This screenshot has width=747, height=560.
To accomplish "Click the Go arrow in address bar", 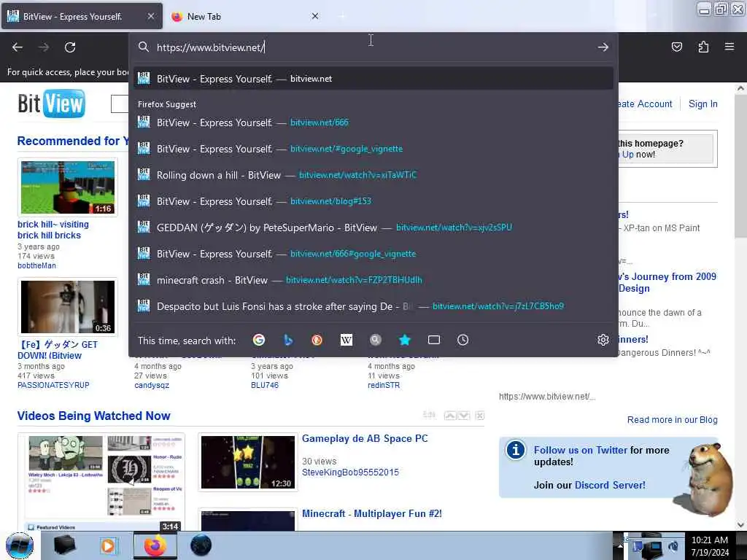I will point(603,47).
